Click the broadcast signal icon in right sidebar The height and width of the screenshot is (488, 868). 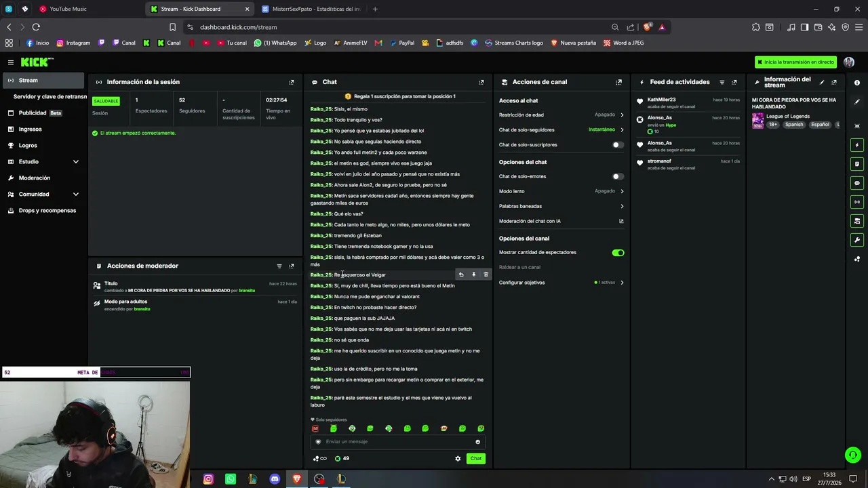point(857,202)
